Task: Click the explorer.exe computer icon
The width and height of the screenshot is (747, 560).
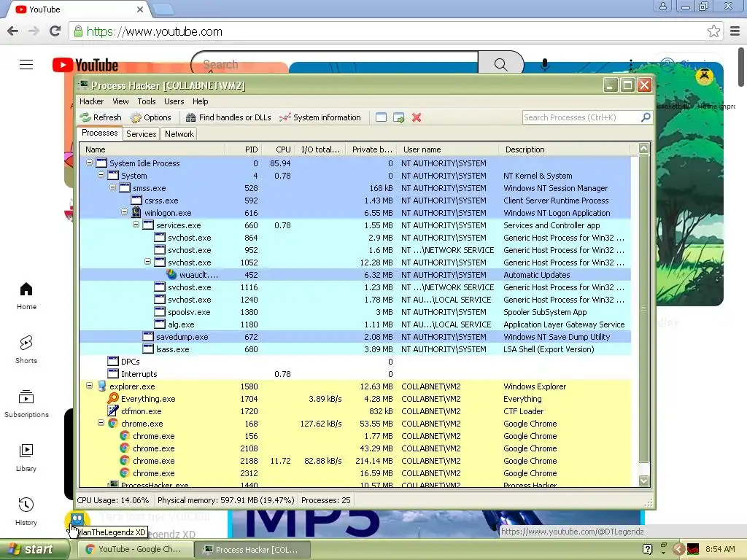Action: click(101, 386)
